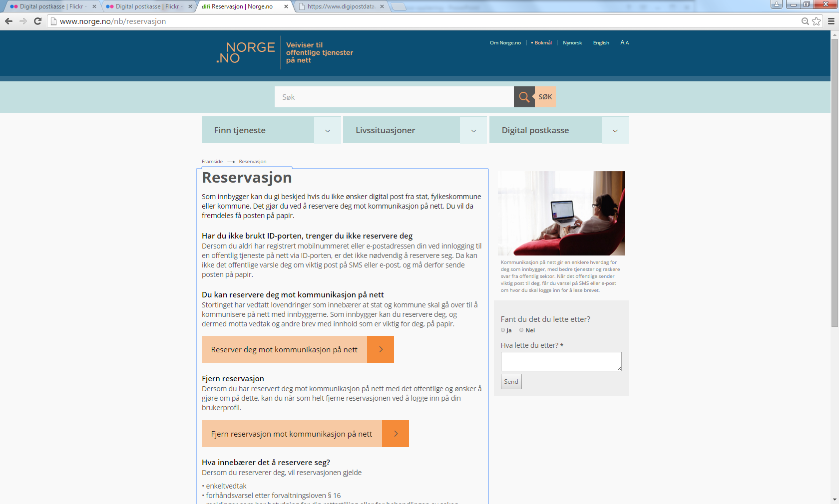
Task: Click heading Hva innebærer det å reservere seg?
Action: click(266, 463)
